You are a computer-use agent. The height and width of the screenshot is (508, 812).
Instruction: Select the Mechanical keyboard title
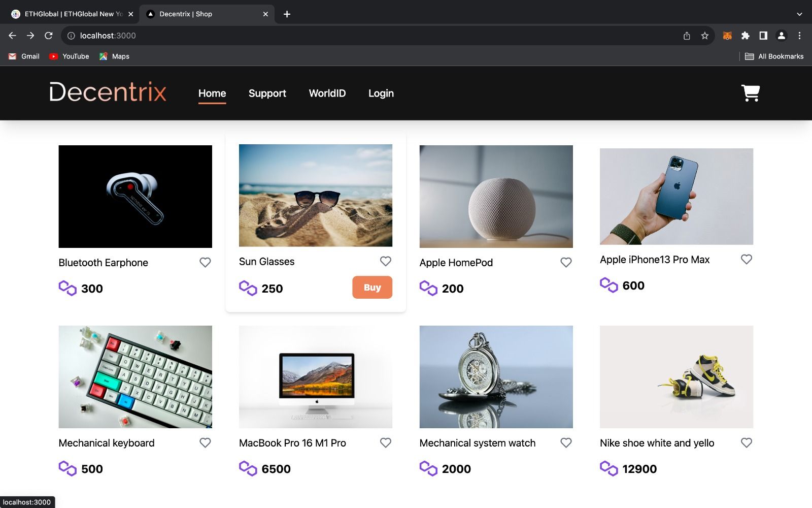pos(107,443)
